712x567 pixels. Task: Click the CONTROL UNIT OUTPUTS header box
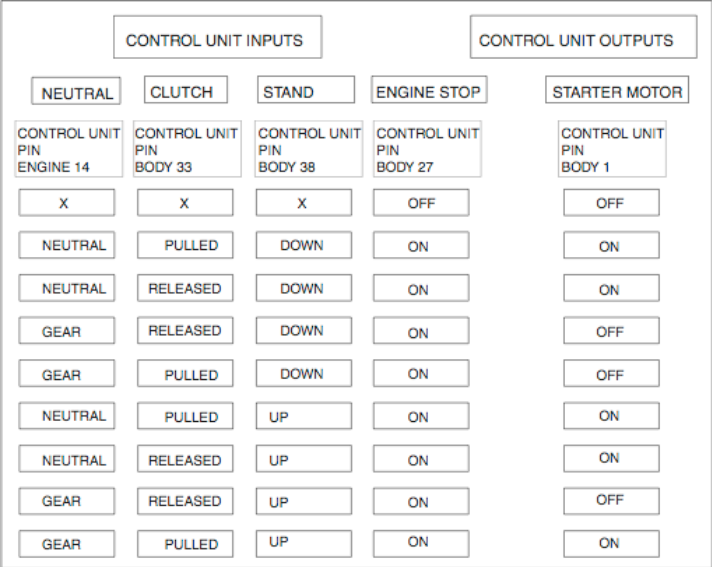click(x=575, y=41)
